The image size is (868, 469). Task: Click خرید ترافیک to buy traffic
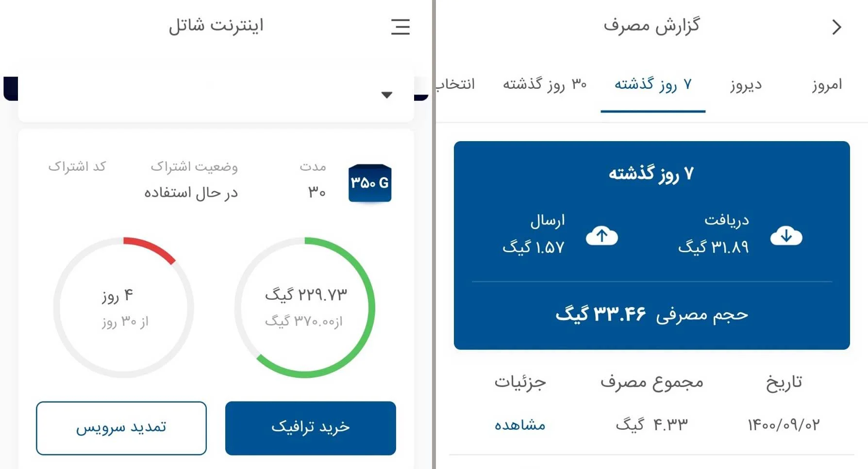click(x=310, y=428)
